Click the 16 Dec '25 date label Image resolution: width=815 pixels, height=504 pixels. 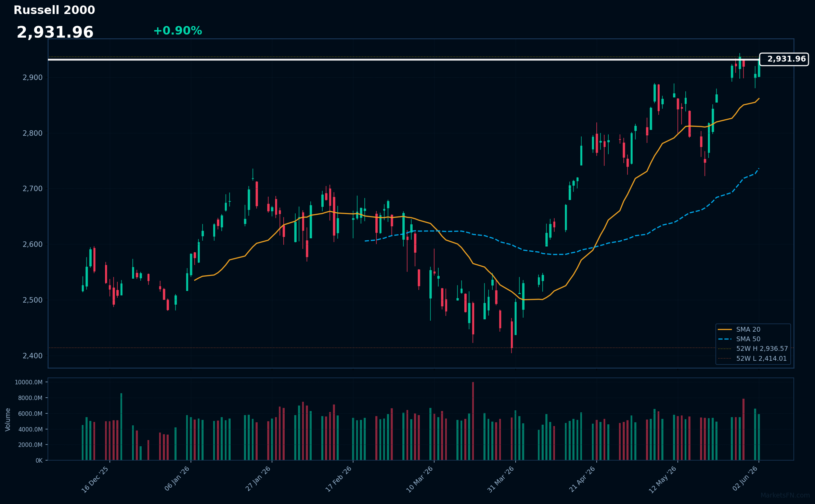click(95, 479)
